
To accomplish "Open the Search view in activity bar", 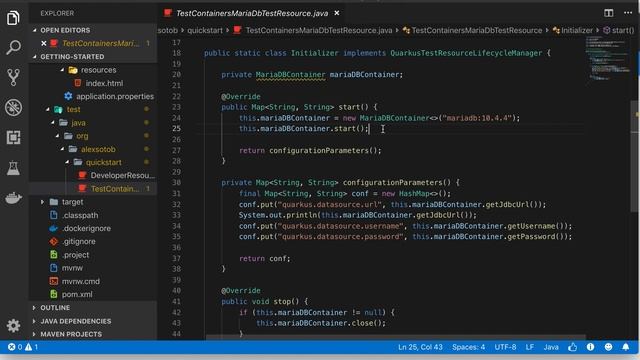I will [13, 47].
